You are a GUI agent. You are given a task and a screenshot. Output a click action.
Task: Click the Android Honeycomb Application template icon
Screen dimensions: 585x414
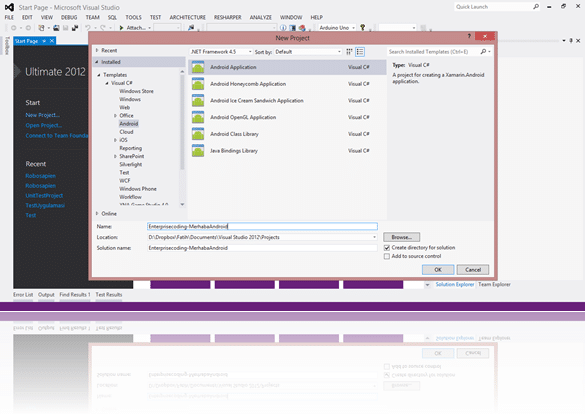tap(198, 84)
